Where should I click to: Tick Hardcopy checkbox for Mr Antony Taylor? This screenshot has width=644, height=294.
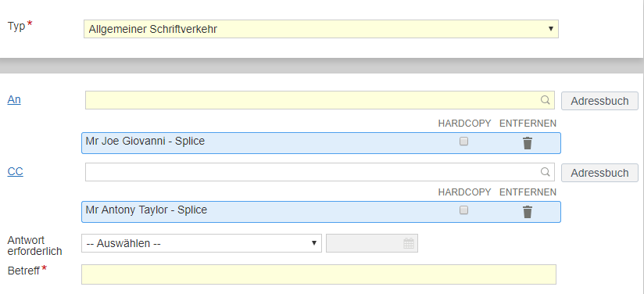coord(463,210)
